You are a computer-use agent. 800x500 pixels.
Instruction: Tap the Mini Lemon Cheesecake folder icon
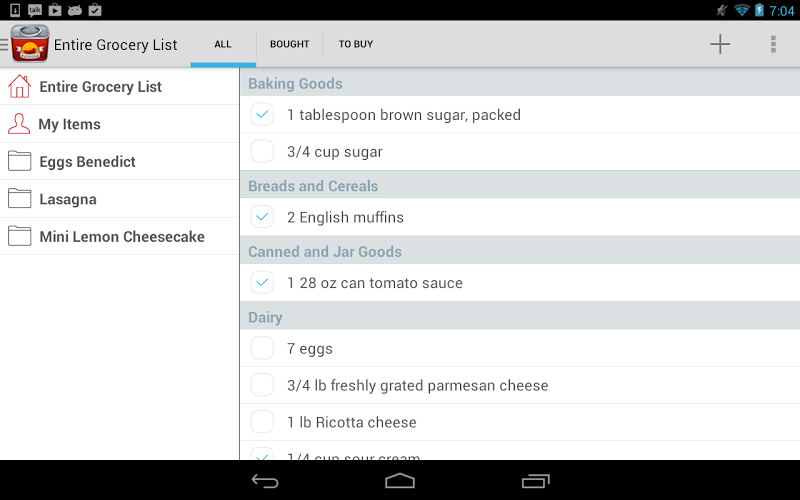tap(19, 236)
